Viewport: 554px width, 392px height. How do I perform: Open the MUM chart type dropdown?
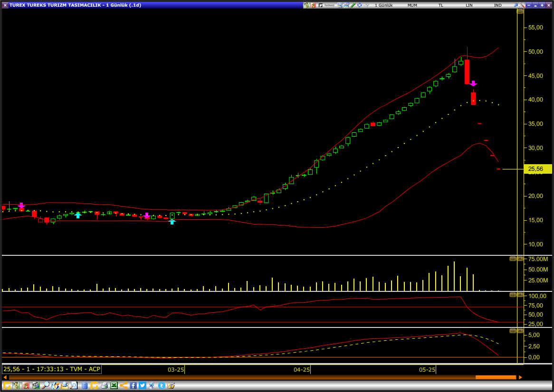coord(412,5)
